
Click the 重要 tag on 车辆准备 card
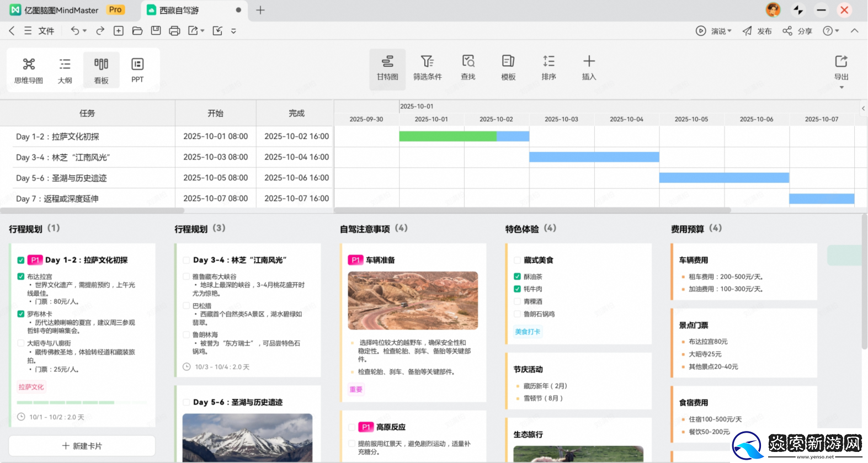pos(356,389)
